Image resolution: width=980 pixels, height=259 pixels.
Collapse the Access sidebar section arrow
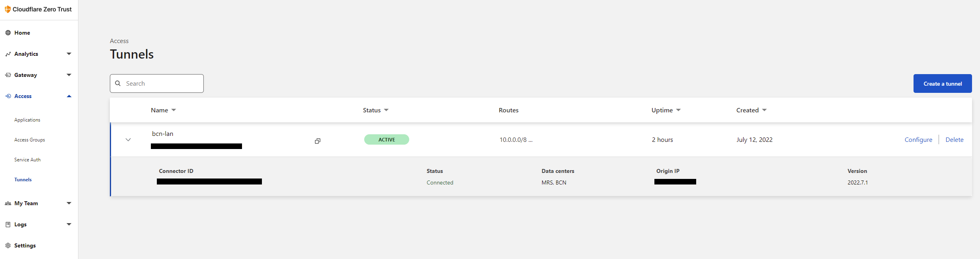point(69,96)
